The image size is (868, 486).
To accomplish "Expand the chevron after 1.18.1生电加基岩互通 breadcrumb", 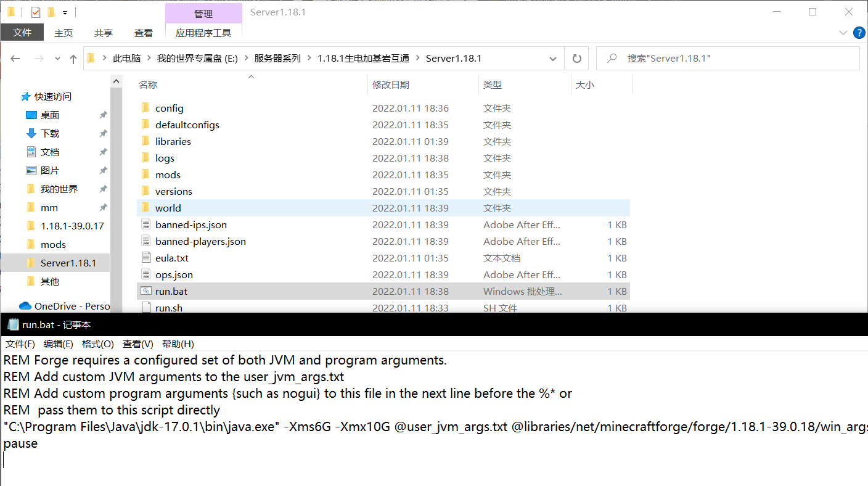I will click(418, 59).
